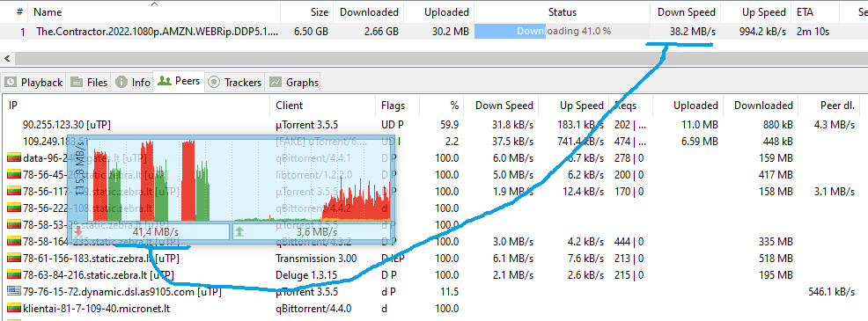Click the Trackers tab target icon

click(x=214, y=82)
